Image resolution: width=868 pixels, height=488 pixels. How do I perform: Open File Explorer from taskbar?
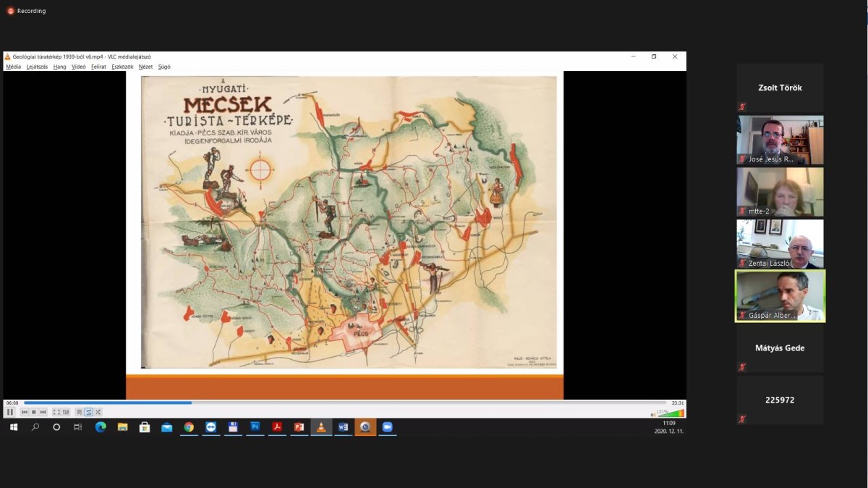pos(122,427)
